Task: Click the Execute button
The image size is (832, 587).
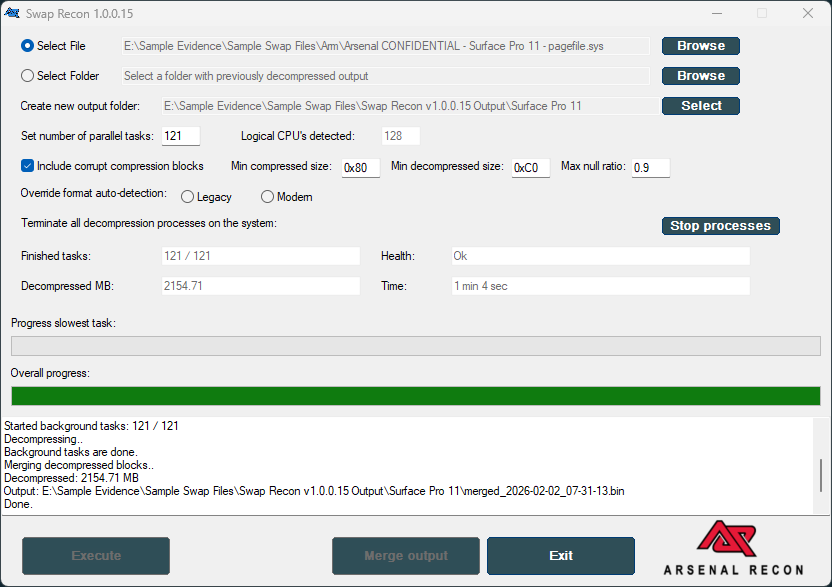Action: [96, 556]
